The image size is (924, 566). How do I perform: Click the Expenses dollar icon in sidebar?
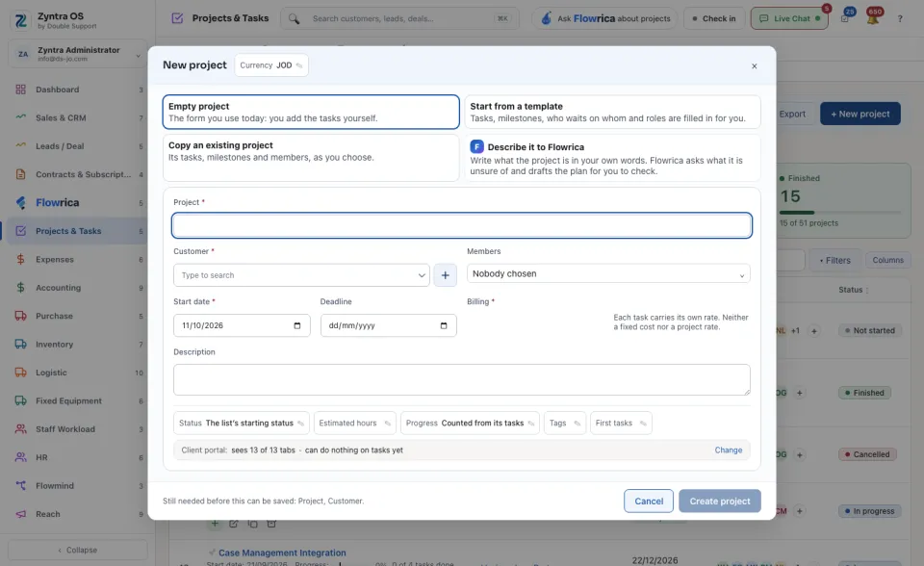click(x=20, y=260)
